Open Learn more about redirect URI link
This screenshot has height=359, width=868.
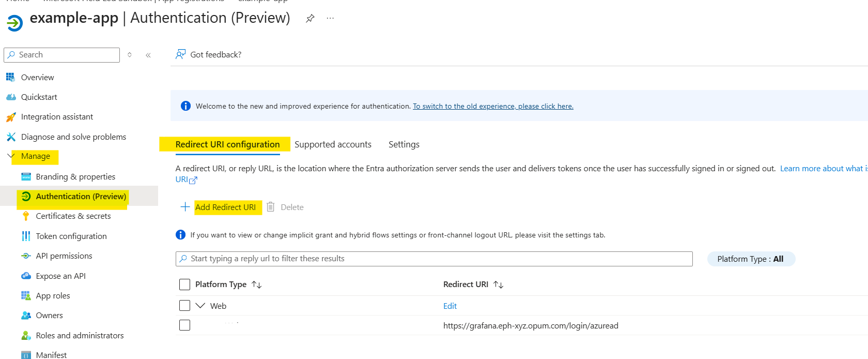point(824,169)
